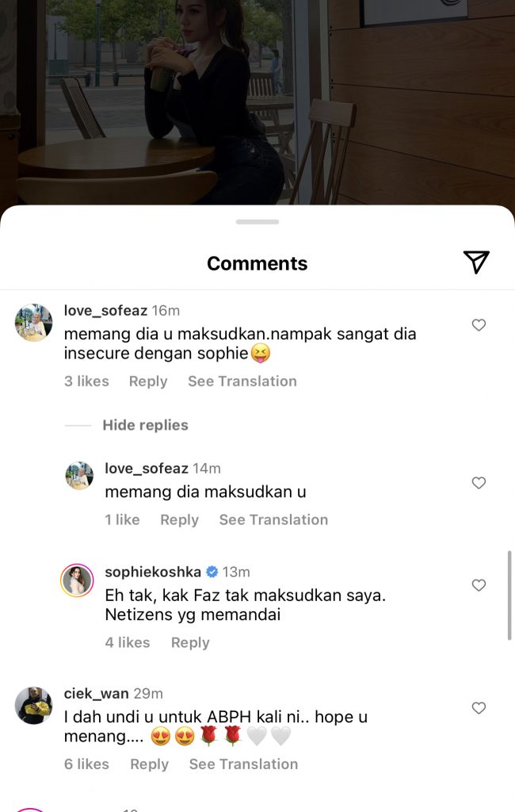
Task: Tap sophiekoshka's blue verified badge
Action: (x=212, y=572)
